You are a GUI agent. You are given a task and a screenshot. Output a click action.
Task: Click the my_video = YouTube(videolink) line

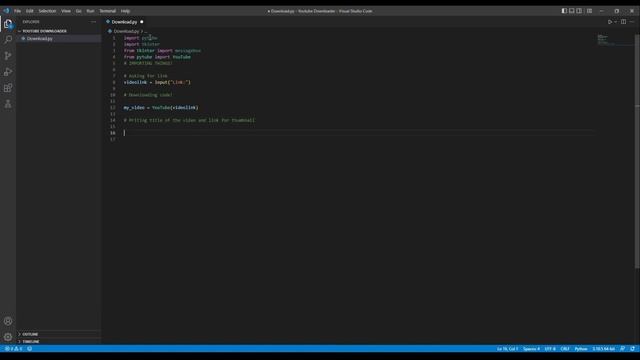161,108
